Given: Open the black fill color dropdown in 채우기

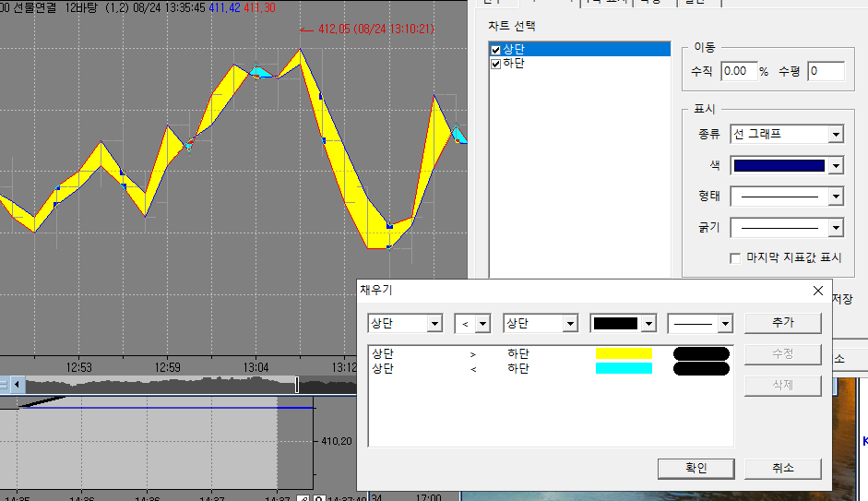Looking at the screenshot, I should (x=648, y=324).
